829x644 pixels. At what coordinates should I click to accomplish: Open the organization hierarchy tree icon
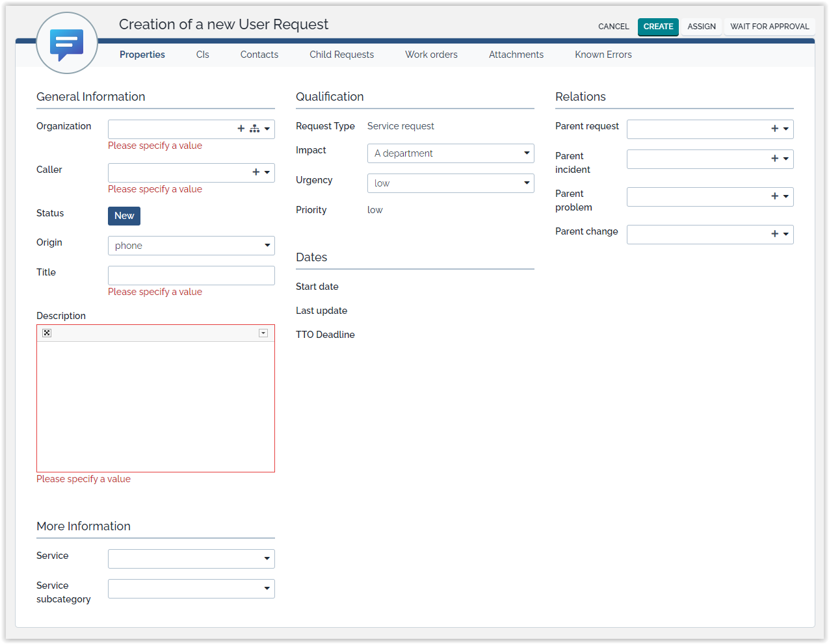254,129
